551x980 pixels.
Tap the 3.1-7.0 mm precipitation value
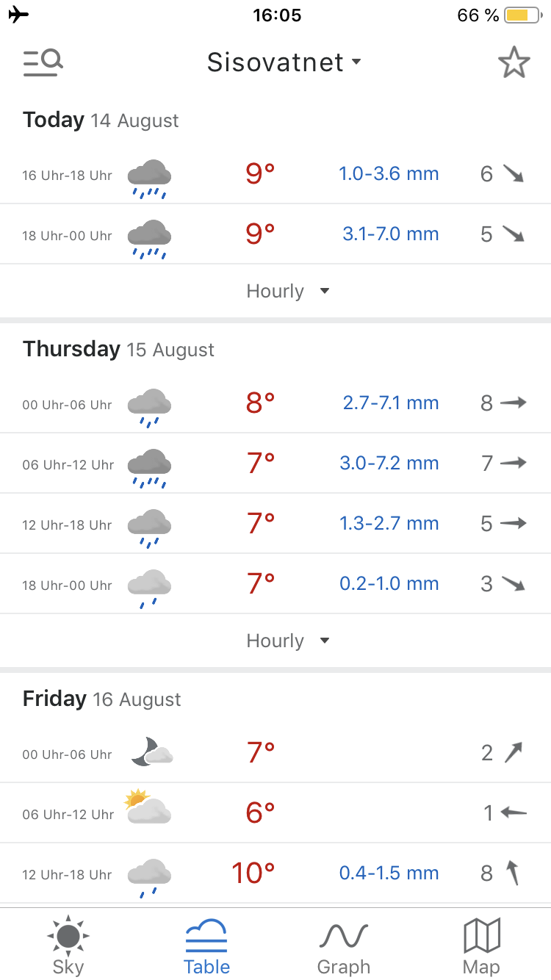pos(390,234)
